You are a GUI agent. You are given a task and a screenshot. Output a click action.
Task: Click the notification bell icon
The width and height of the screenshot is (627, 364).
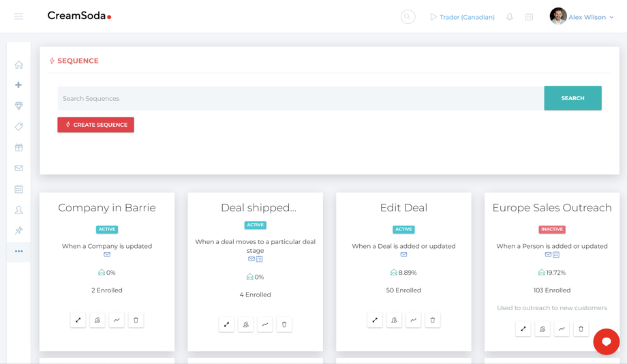click(510, 17)
